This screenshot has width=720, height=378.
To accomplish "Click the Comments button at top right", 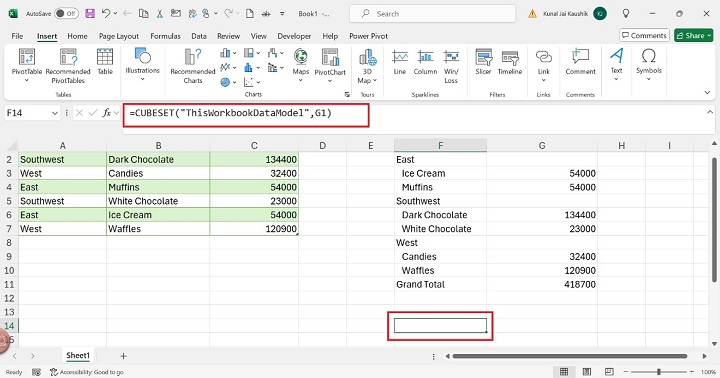I will click(644, 35).
